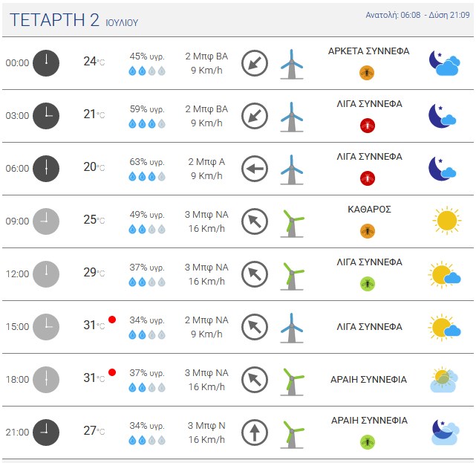
Task: Click the hazy sun cloud icon at 18:00
Action: pyautogui.click(x=444, y=380)
